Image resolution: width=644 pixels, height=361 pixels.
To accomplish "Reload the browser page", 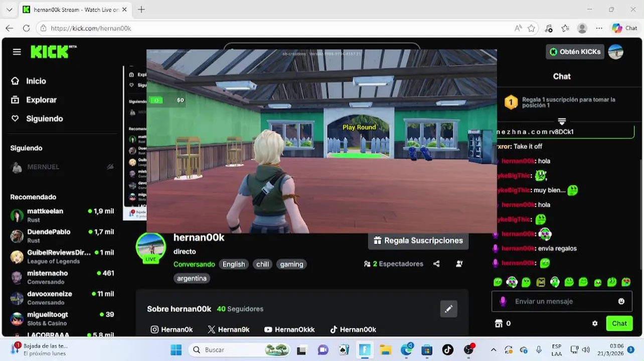I will point(26,28).
